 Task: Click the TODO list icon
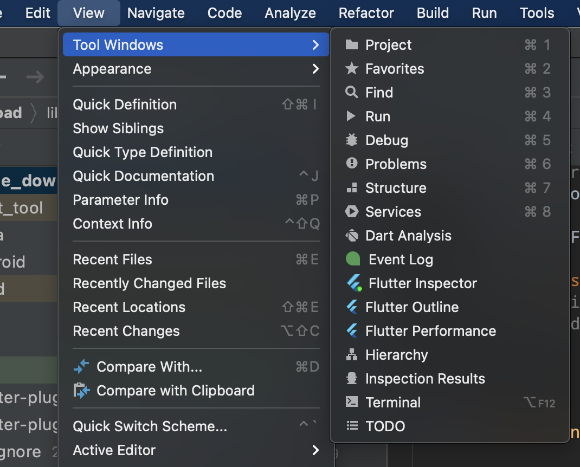[352, 426]
